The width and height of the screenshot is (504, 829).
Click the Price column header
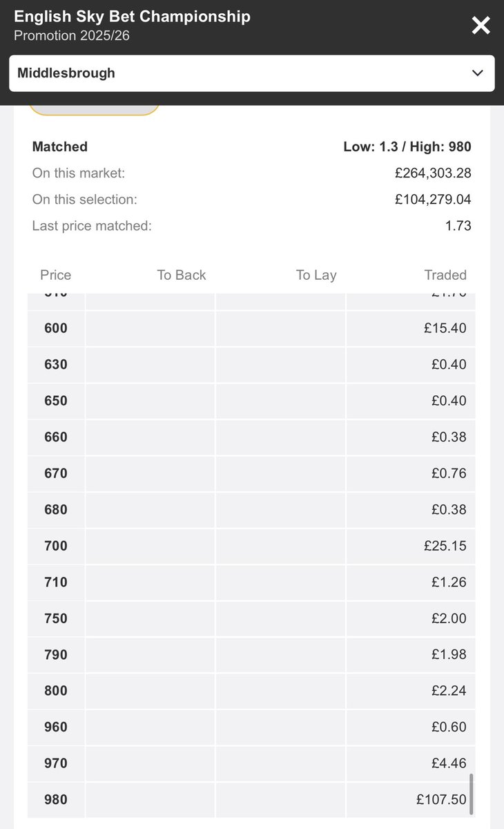56,275
